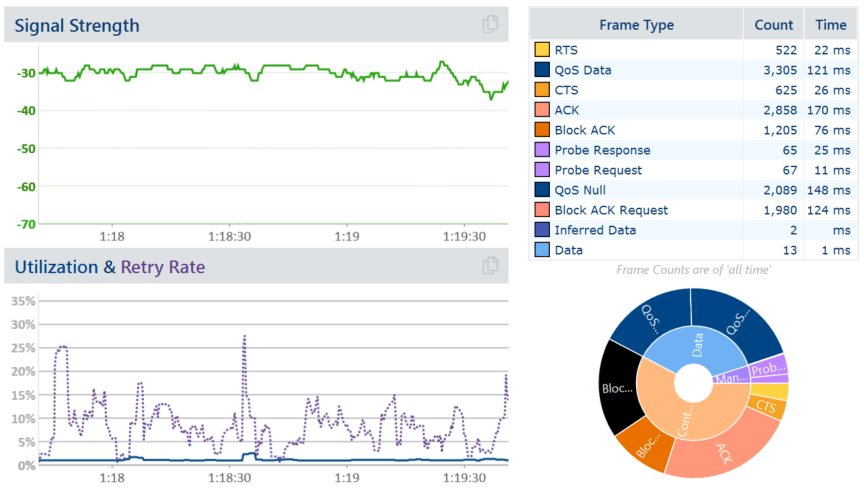Click the CTS orange color swatch
This screenshot has width=864, height=488.
(542, 90)
